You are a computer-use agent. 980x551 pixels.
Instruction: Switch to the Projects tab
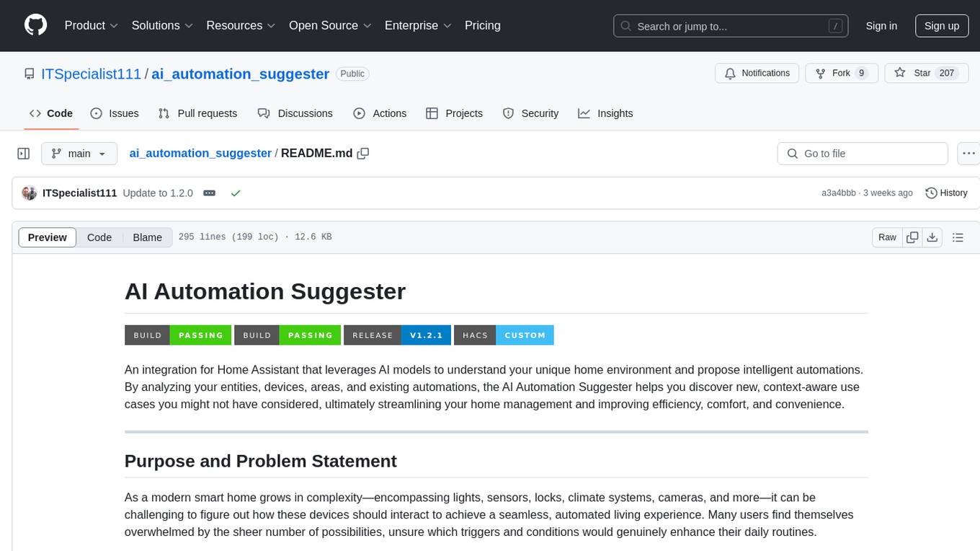tap(454, 113)
